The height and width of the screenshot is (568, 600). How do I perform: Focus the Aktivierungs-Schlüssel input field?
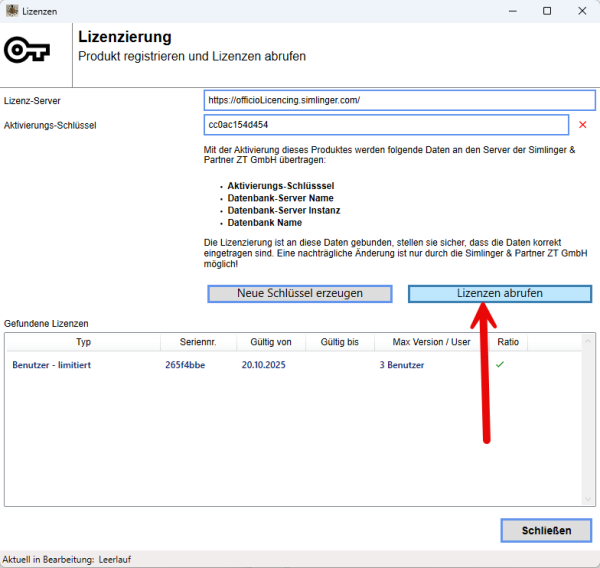click(x=385, y=125)
